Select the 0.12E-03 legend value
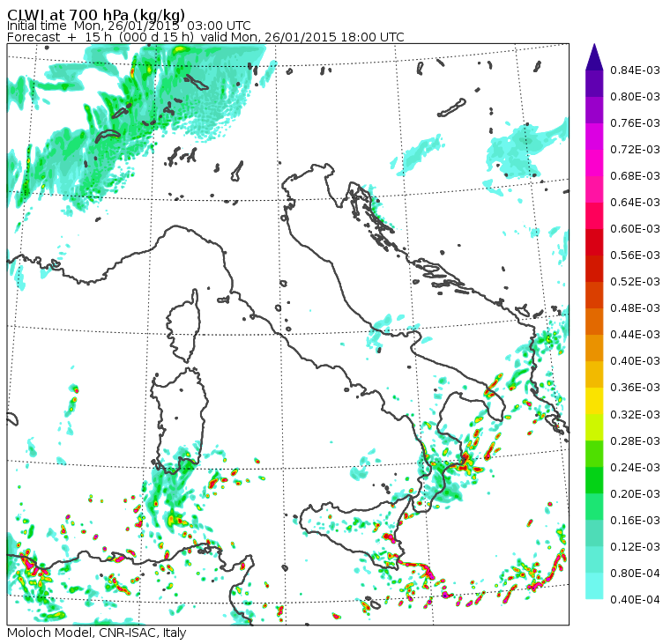 pyautogui.click(x=635, y=547)
